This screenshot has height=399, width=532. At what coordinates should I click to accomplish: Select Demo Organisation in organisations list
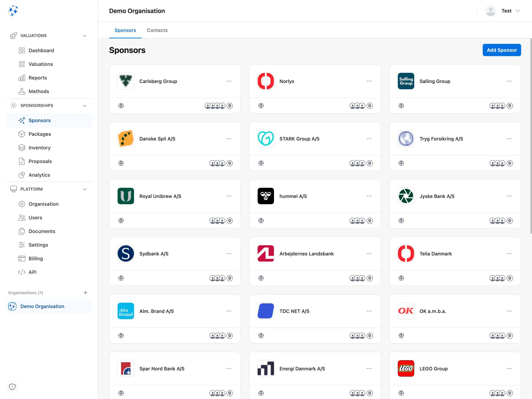pyautogui.click(x=49, y=306)
